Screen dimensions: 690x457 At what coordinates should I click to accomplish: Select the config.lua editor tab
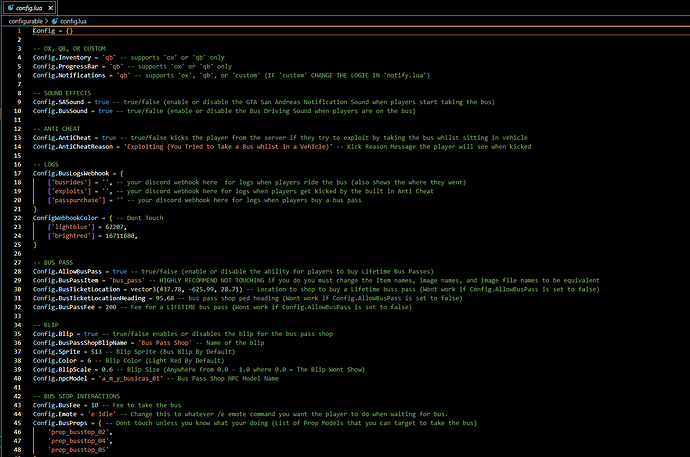click(x=29, y=7)
